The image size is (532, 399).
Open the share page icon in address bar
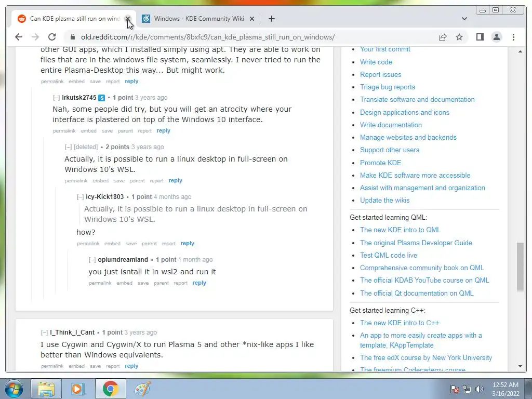[x=443, y=37]
